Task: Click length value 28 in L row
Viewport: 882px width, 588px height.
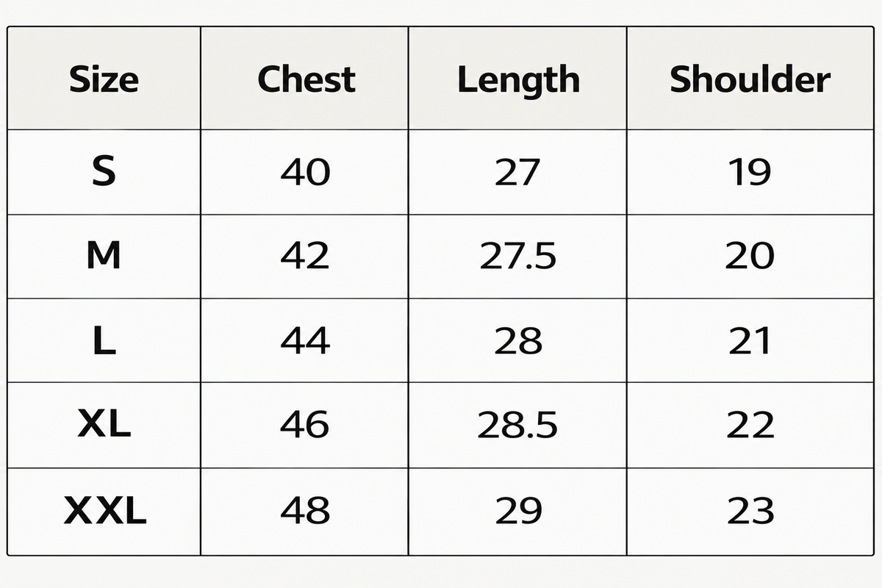Action: pos(518,340)
